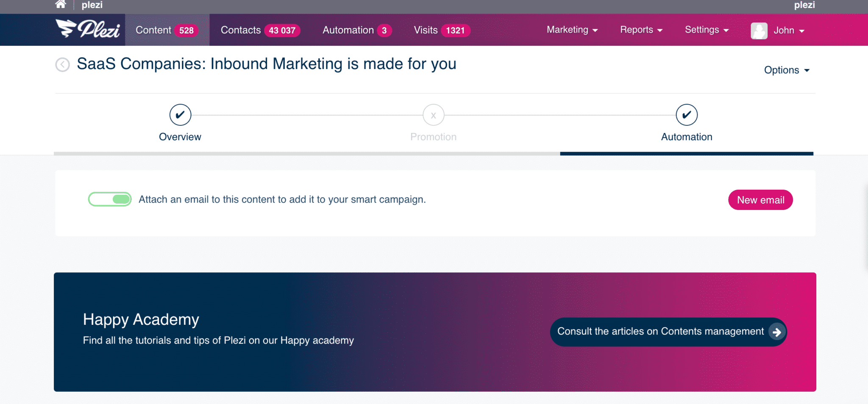Image resolution: width=868 pixels, height=404 pixels.
Task: Click the arrow icon on Consult articles button
Action: (x=776, y=332)
